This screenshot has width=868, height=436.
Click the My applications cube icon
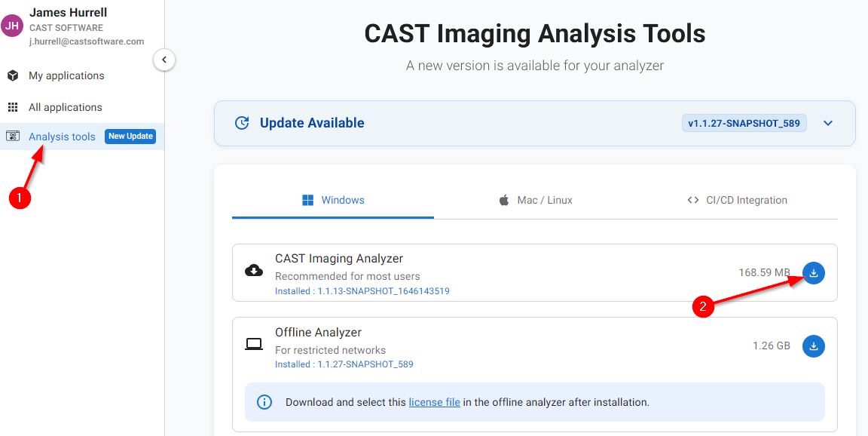coord(13,75)
